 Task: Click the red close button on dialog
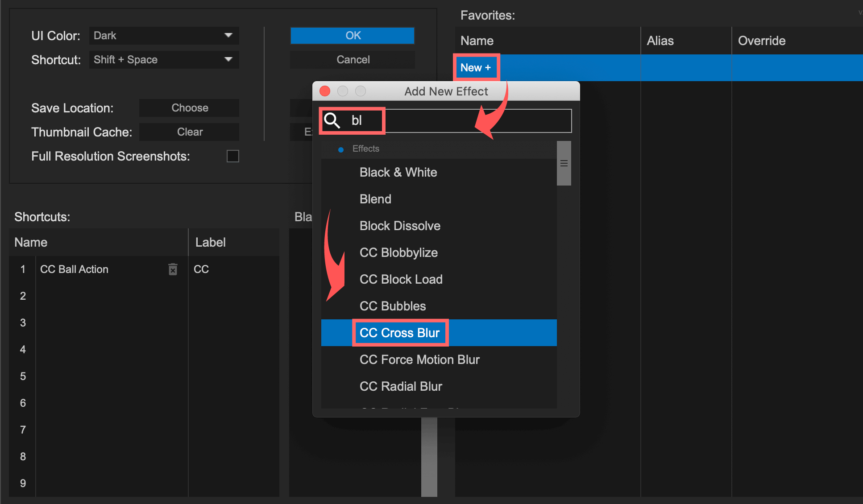coord(326,91)
